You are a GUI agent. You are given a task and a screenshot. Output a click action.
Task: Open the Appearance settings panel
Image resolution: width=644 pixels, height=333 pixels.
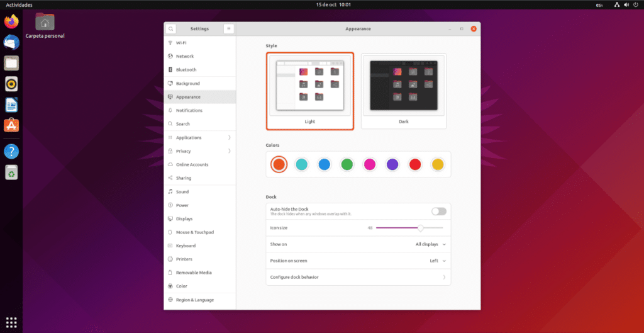[x=200, y=97]
